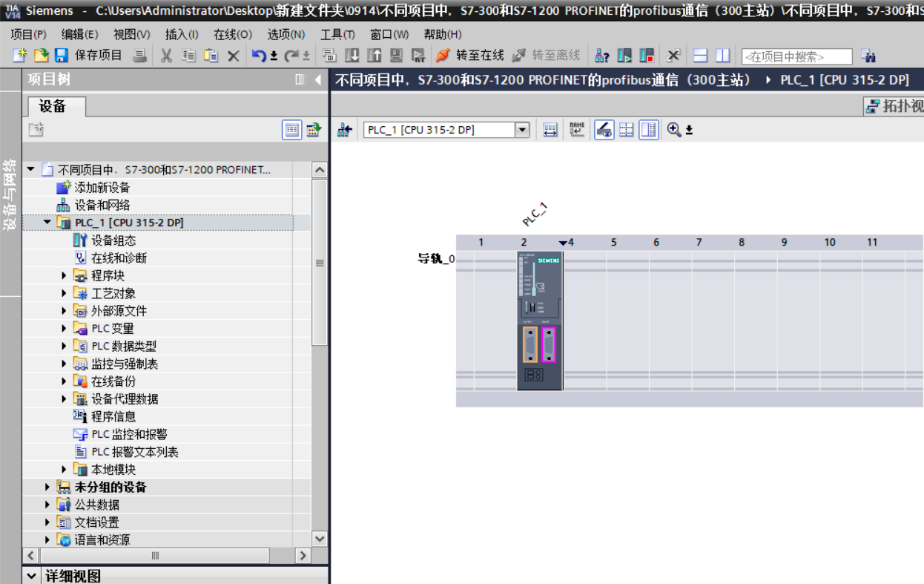Click the Upload from device icon
Image resolution: width=924 pixels, height=584 pixels.
coord(374,56)
